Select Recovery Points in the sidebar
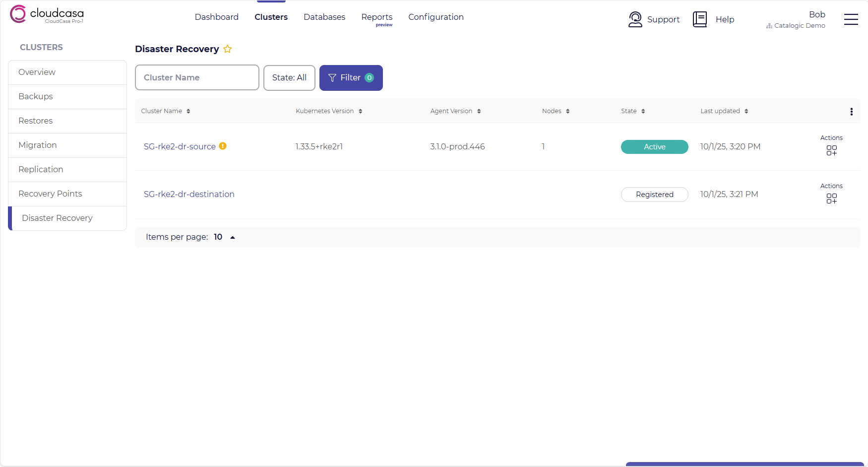Image resolution: width=868 pixels, height=467 pixels. tap(50, 194)
